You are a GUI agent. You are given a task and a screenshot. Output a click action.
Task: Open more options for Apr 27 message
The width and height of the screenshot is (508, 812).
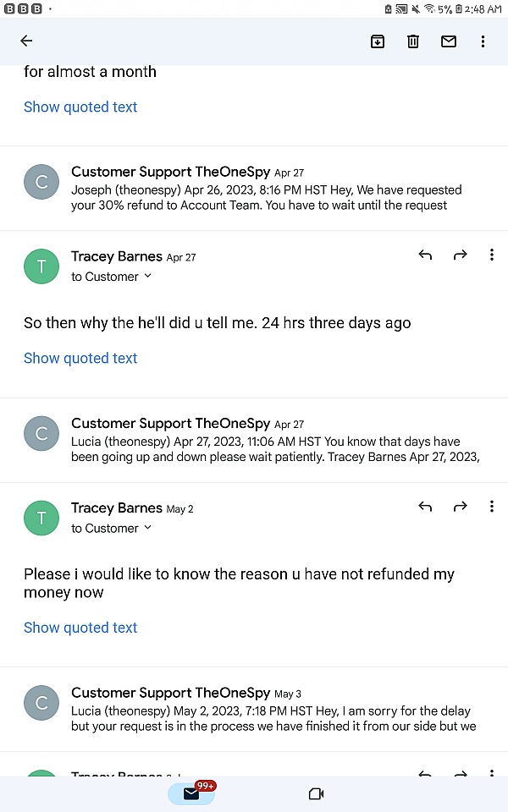[x=491, y=255]
